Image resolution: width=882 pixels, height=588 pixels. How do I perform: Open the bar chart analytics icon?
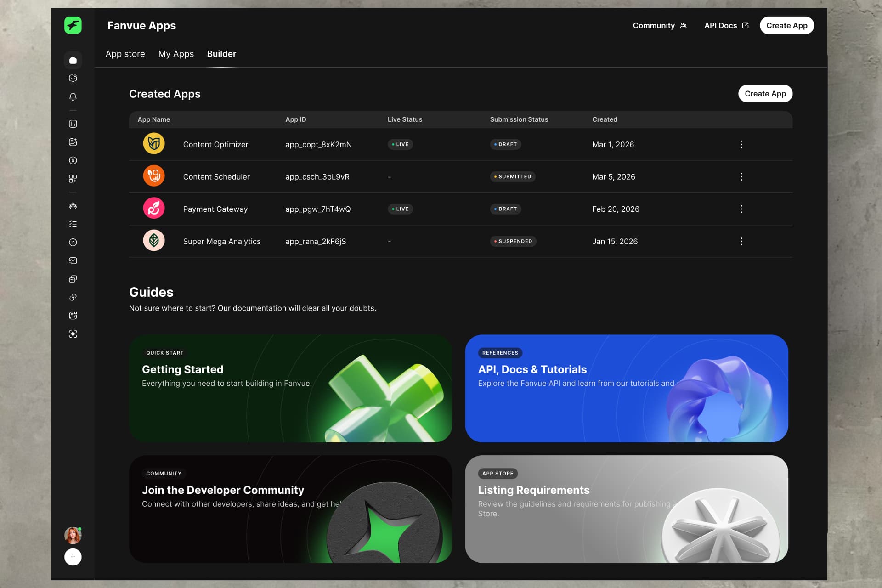coord(73,124)
